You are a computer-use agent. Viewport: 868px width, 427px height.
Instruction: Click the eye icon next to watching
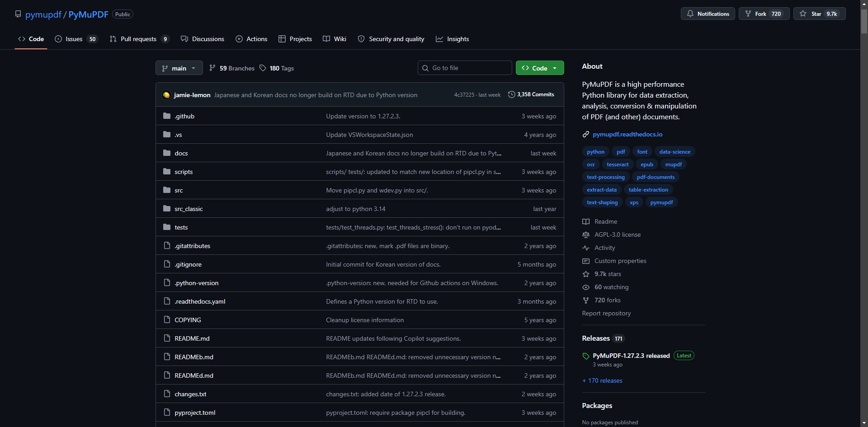point(586,287)
